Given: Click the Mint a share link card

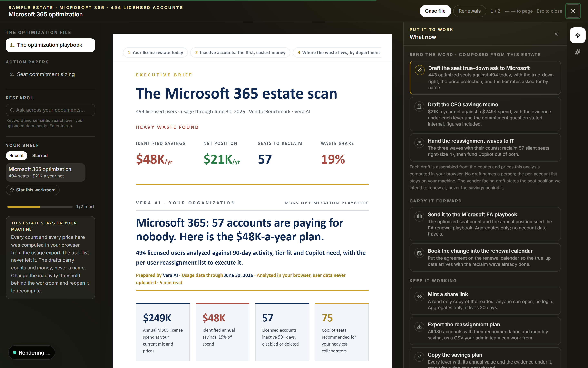Looking at the screenshot, I should click(485, 301).
